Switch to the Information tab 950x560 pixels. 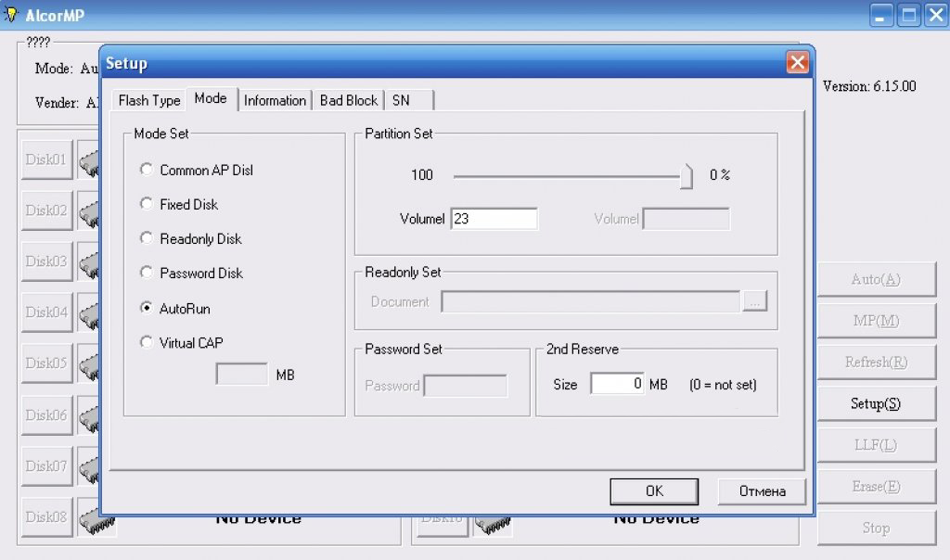275,100
